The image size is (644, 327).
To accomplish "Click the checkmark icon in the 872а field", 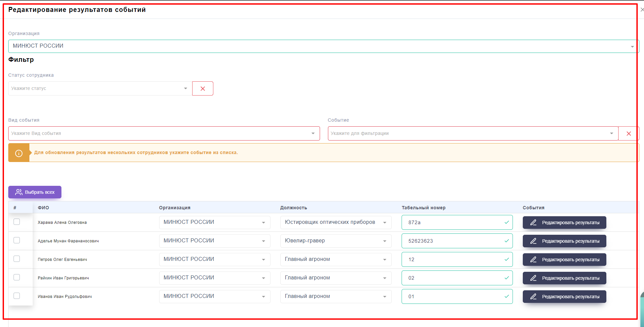I will click(507, 223).
